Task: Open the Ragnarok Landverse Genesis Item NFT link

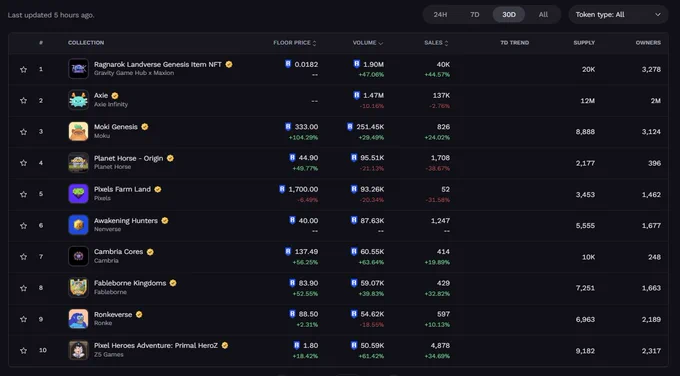Action: tap(158, 64)
